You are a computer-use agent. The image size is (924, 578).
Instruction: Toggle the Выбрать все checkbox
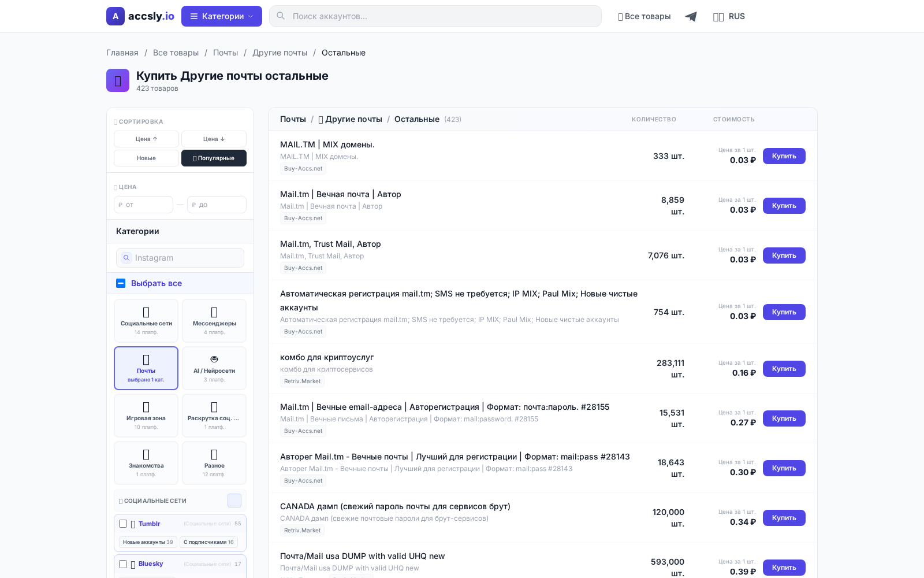click(x=121, y=283)
